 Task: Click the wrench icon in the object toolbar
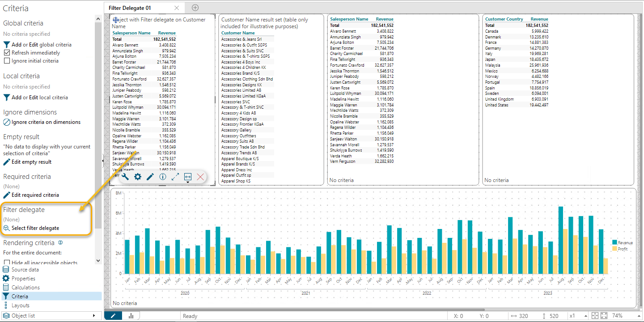[x=125, y=177]
